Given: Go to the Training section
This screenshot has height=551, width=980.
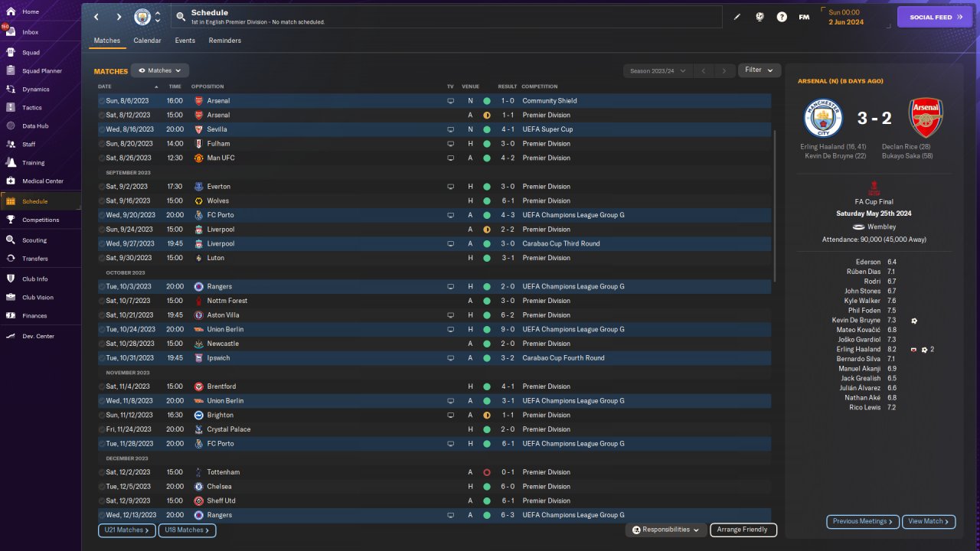Looking at the screenshot, I should pyautogui.click(x=41, y=163).
